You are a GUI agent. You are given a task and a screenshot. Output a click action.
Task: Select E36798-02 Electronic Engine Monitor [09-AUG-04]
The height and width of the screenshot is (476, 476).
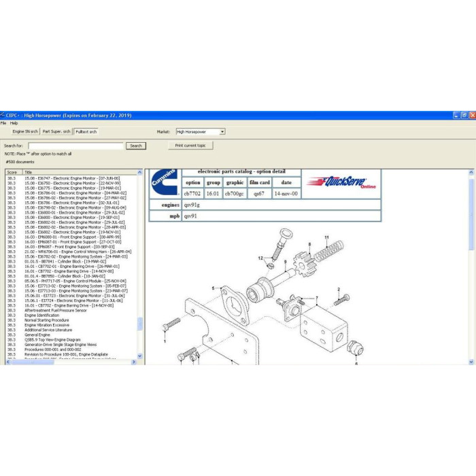[75, 207]
